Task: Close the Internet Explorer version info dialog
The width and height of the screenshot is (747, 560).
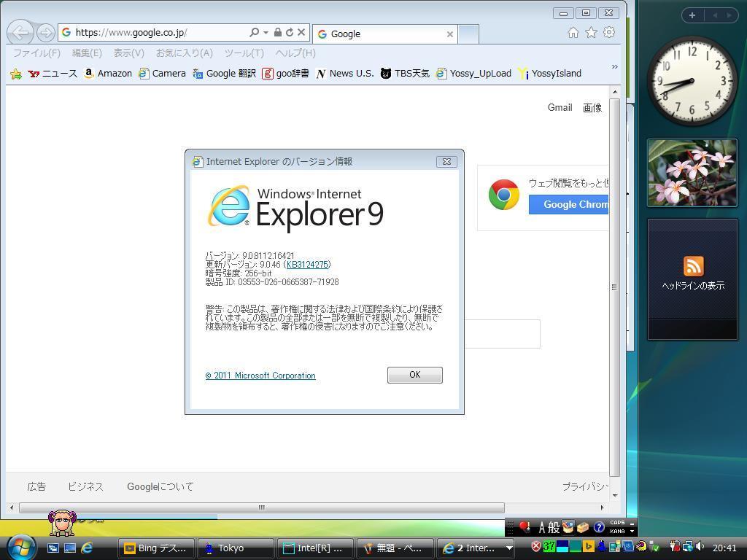Action: pyautogui.click(x=446, y=161)
